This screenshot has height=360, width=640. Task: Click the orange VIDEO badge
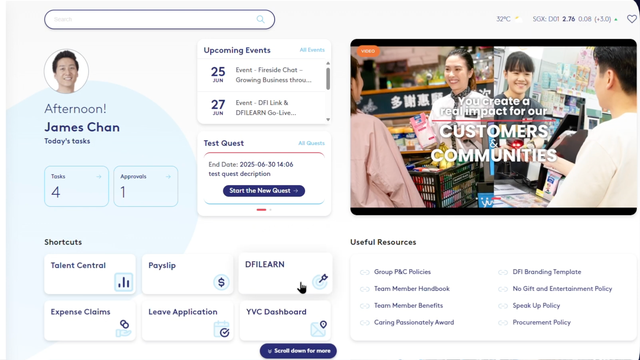[368, 51]
